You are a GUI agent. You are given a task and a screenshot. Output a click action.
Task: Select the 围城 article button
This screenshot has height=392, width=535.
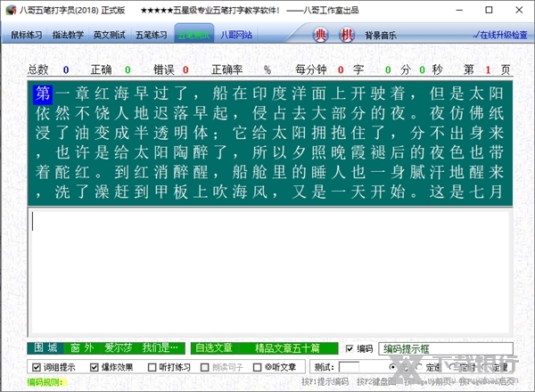45,348
